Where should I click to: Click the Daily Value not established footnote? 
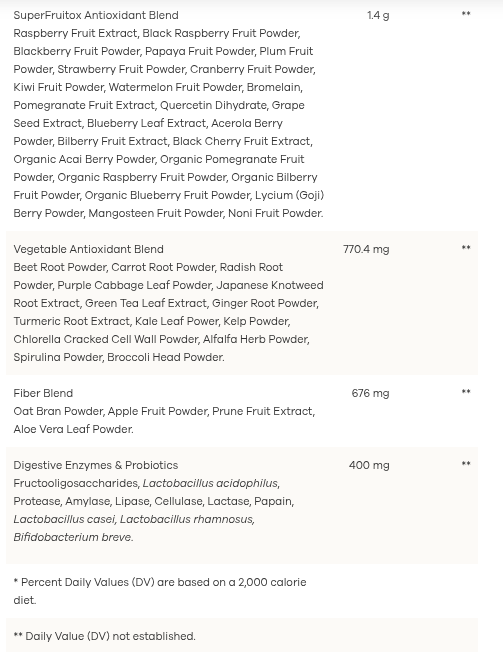pos(104,636)
